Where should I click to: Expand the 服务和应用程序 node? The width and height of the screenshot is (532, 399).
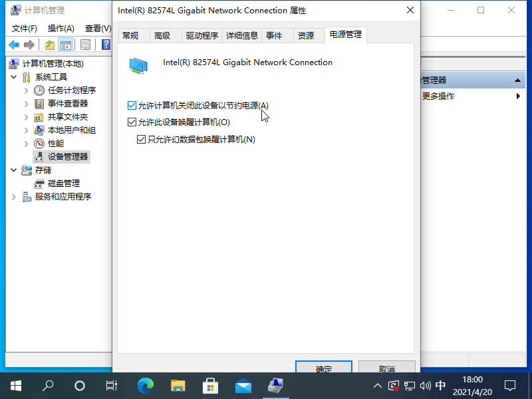pos(14,197)
